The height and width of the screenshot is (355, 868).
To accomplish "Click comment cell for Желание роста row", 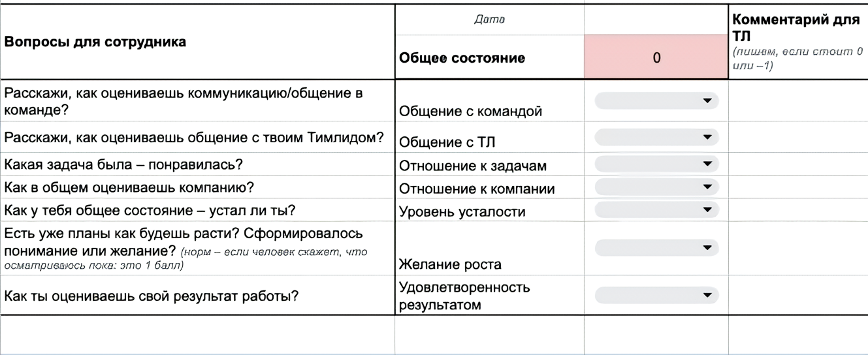I will 798,249.
